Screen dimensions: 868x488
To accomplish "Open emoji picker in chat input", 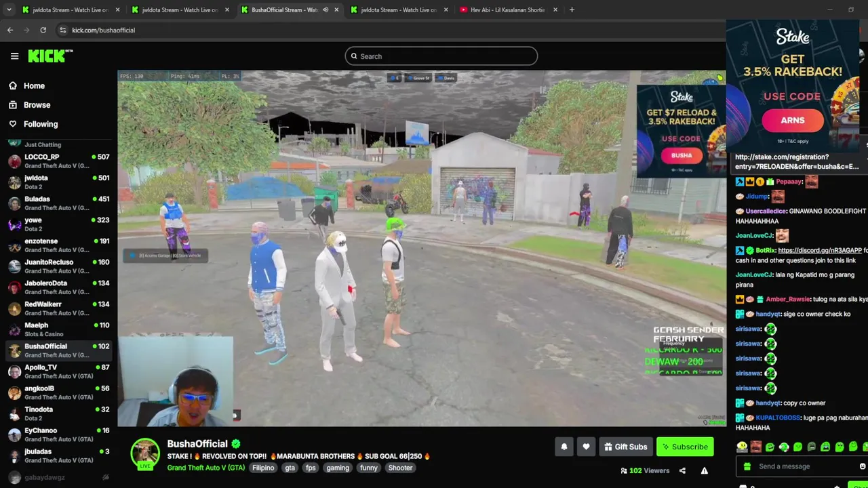I will tap(862, 466).
